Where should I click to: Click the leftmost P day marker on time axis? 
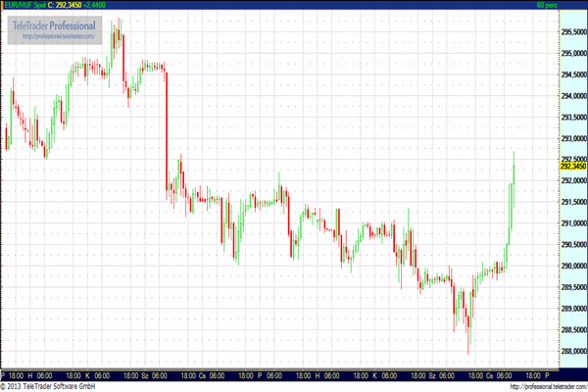4,375
